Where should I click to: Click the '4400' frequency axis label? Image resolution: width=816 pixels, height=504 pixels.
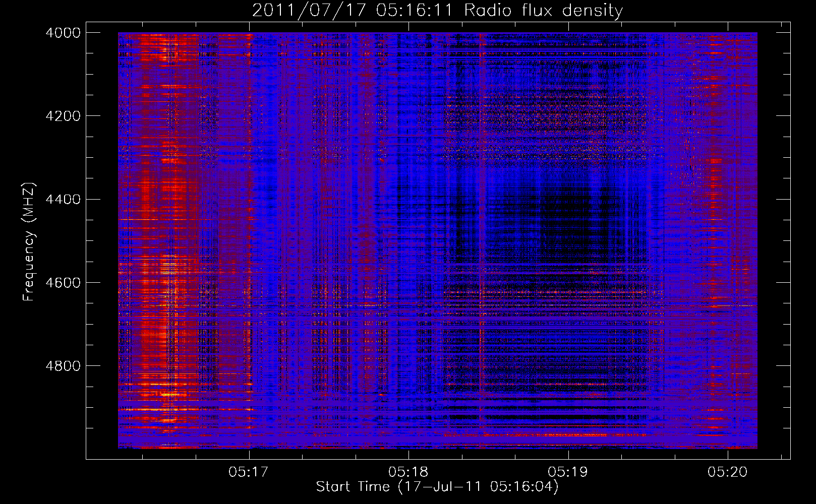(63, 200)
